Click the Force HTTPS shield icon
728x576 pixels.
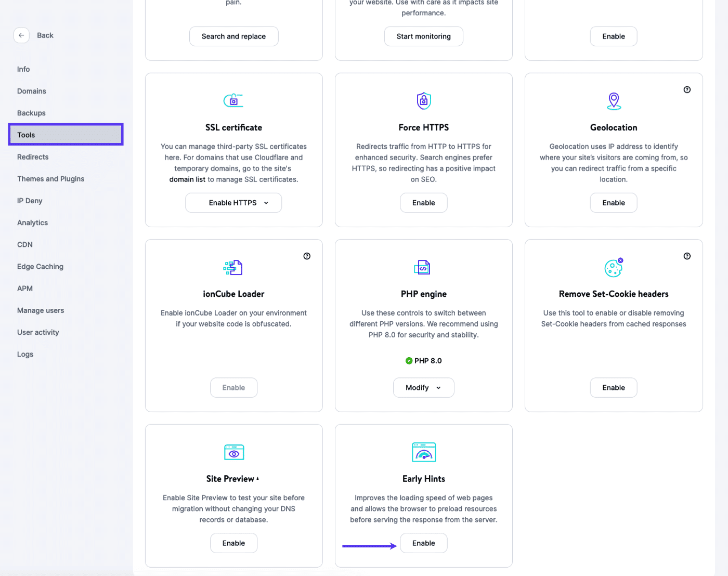(x=423, y=100)
